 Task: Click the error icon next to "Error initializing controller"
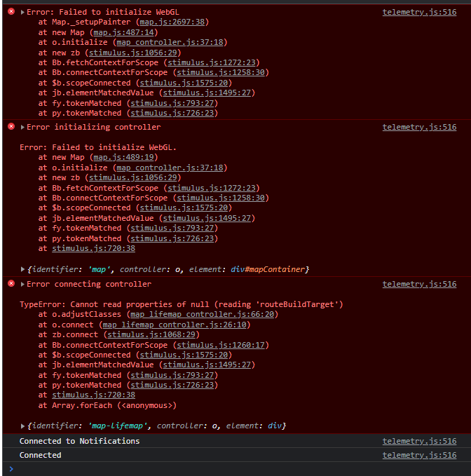pos(11,127)
